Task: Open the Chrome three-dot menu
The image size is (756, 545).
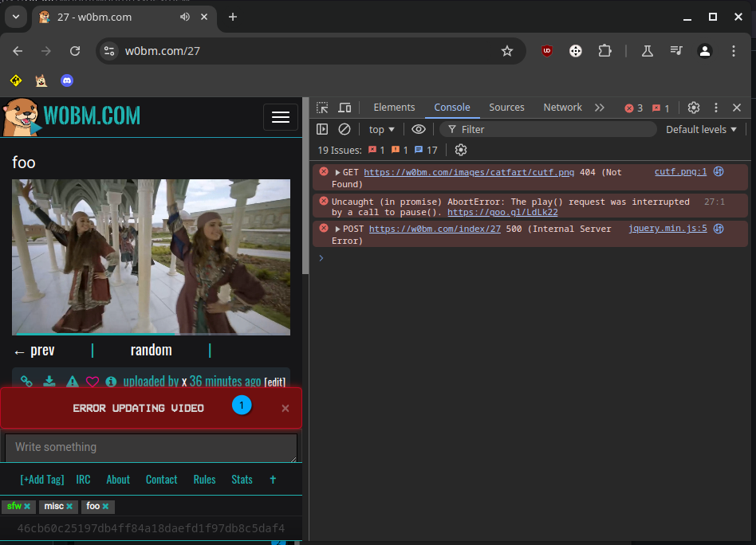Action: tap(734, 51)
